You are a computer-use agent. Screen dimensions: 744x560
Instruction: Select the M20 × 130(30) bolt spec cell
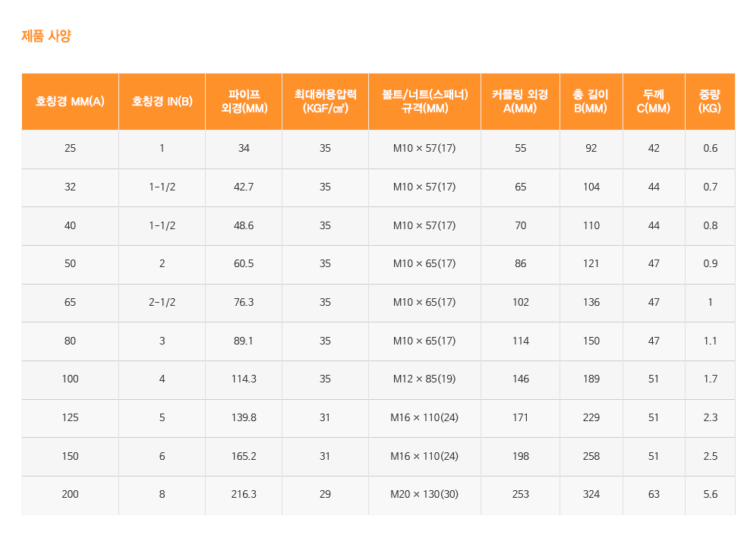pos(424,494)
